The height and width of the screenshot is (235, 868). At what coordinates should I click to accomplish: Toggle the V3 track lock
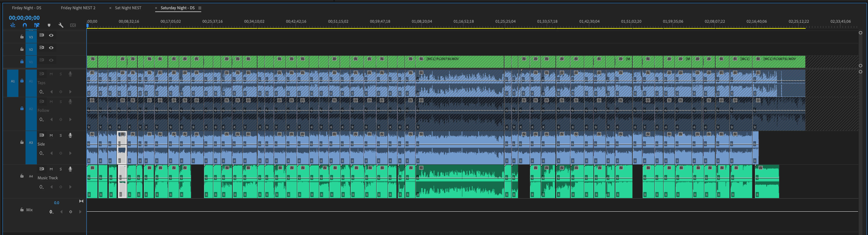tap(22, 37)
